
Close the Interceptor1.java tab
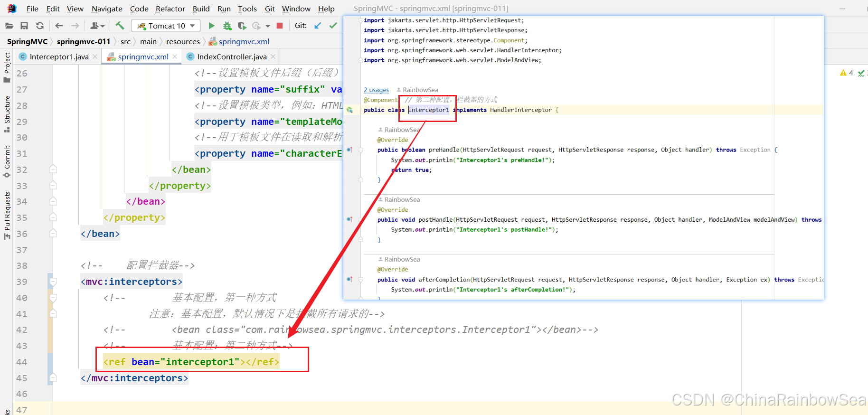95,57
